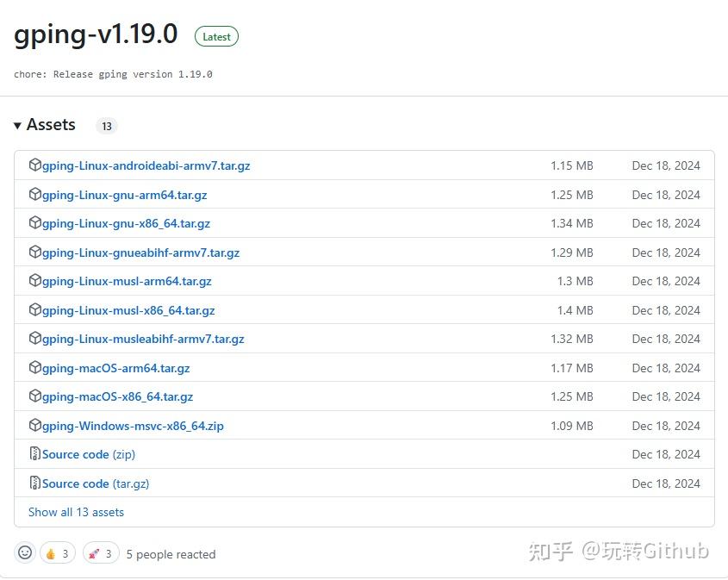Click the assets count badge 13
The height and width of the screenshot is (580, 728).
[x=107, y=127]
